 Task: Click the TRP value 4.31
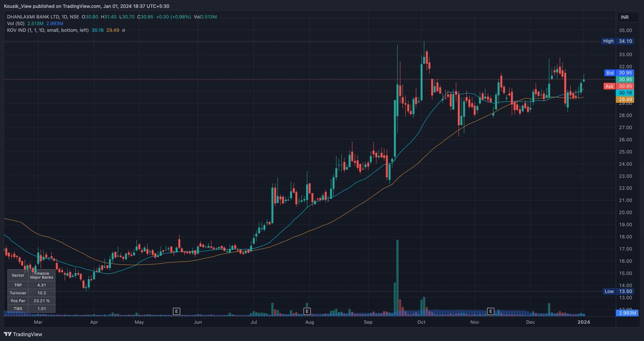click(x=41, y=285)
